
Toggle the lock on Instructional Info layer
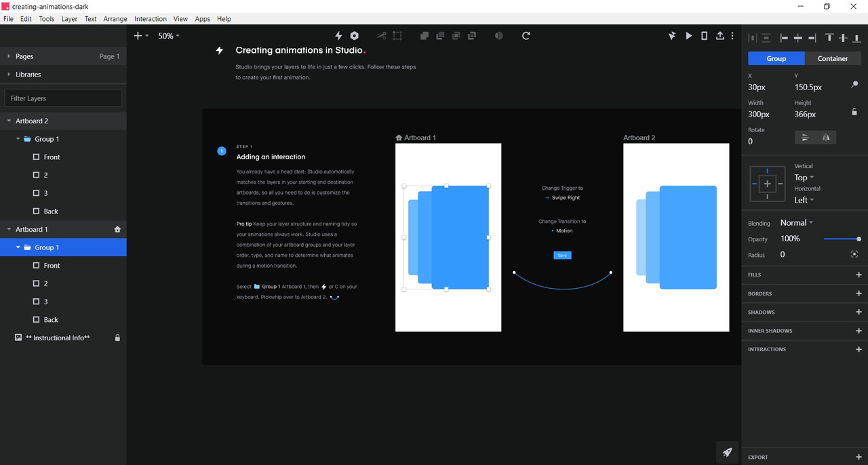point(117,338)
